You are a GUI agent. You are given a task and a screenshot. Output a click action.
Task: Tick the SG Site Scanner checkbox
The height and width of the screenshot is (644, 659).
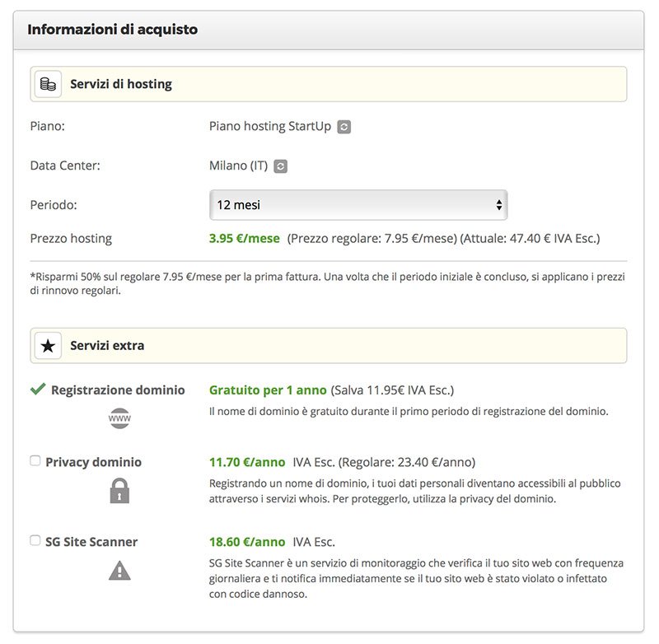[35, 540]
